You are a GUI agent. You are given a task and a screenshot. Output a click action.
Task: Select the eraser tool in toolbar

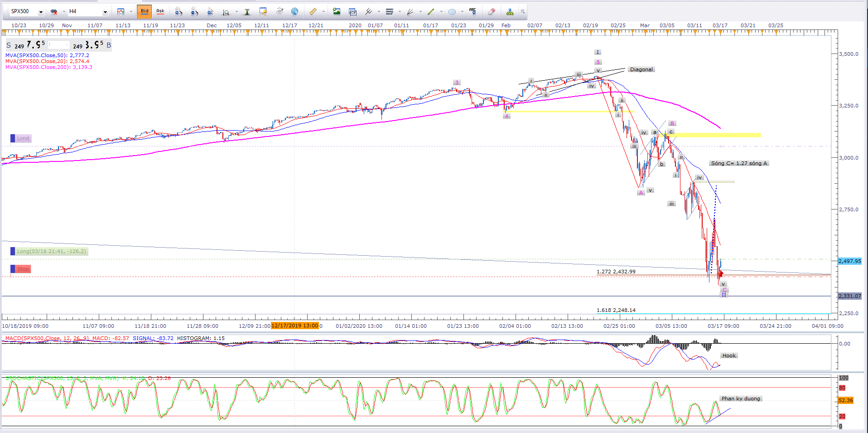tap(491, 12)
